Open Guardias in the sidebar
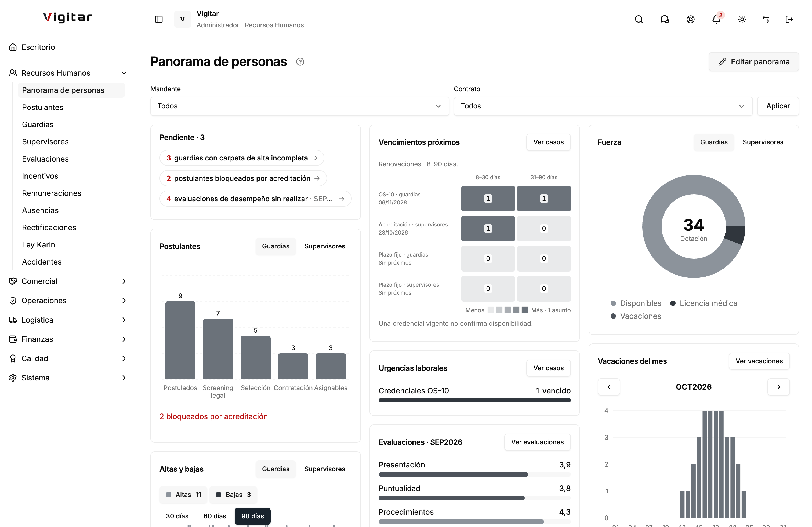The width and height of the screenshot is (812, 527). [x=71, y=125]
